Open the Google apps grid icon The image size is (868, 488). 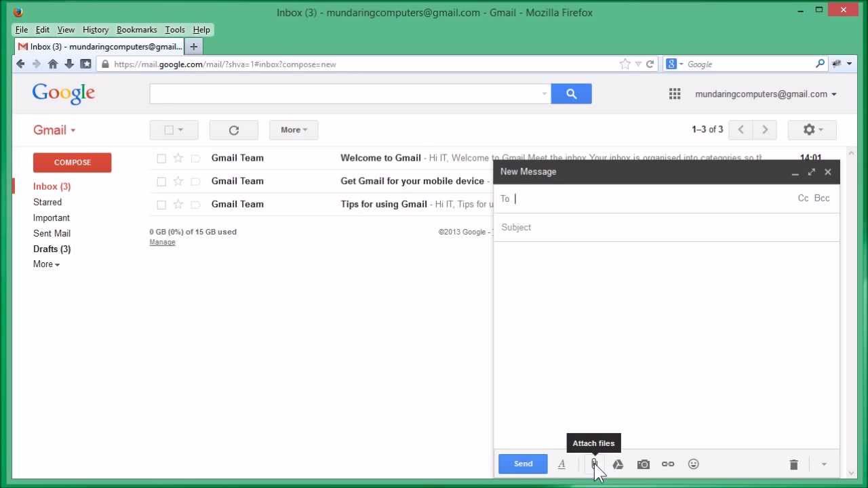[675, 94]
